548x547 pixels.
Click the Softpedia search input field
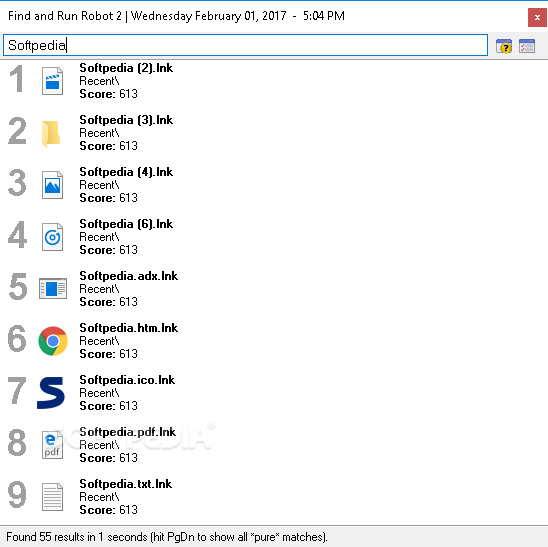click(x=245, y=45)
